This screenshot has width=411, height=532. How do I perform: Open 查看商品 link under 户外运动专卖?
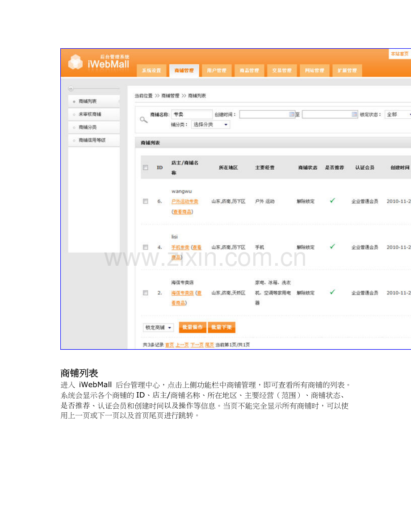(182, 211)
